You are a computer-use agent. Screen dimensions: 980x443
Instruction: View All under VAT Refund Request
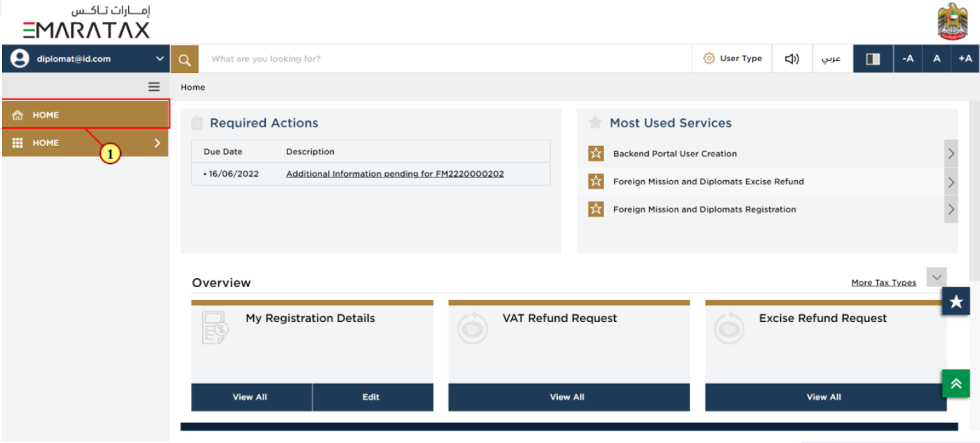point(569,397)
